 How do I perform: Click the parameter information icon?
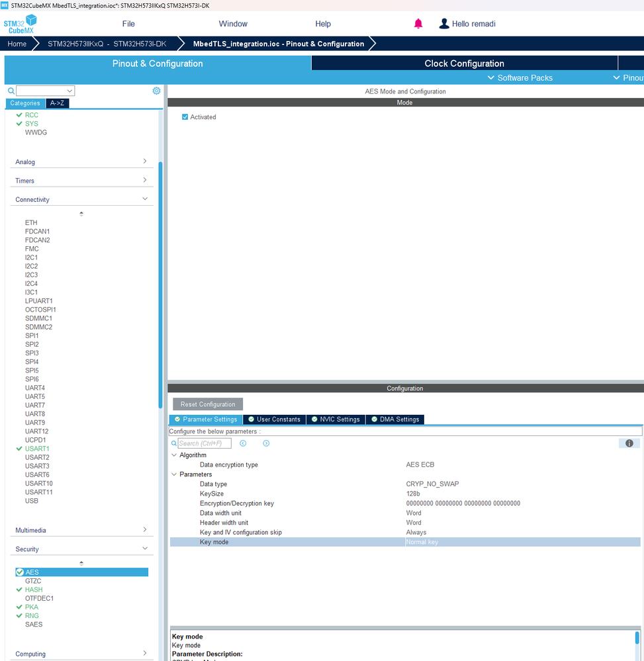(x=629, y=443)
